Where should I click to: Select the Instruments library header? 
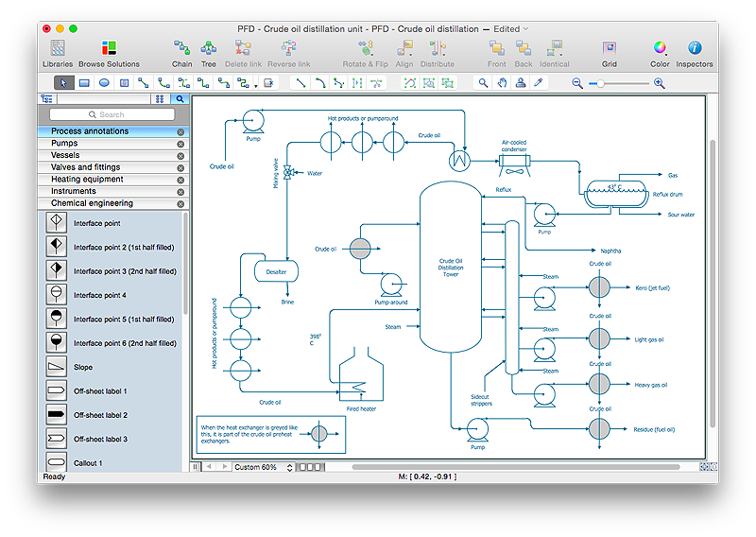point(73,192)
